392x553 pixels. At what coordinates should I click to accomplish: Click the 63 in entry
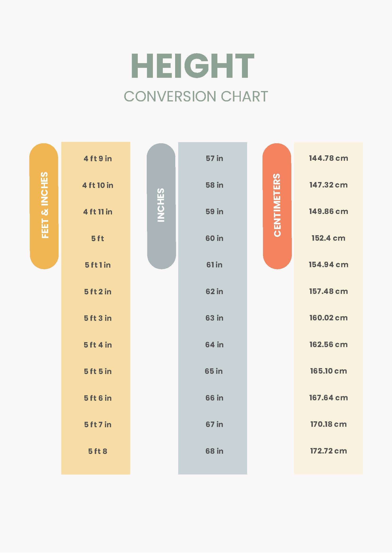214,318
